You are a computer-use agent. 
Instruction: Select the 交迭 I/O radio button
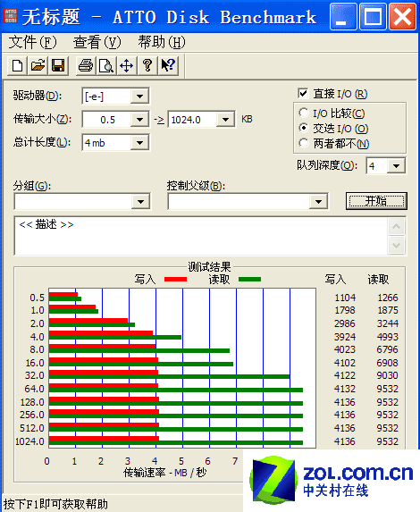click(304, 129)
